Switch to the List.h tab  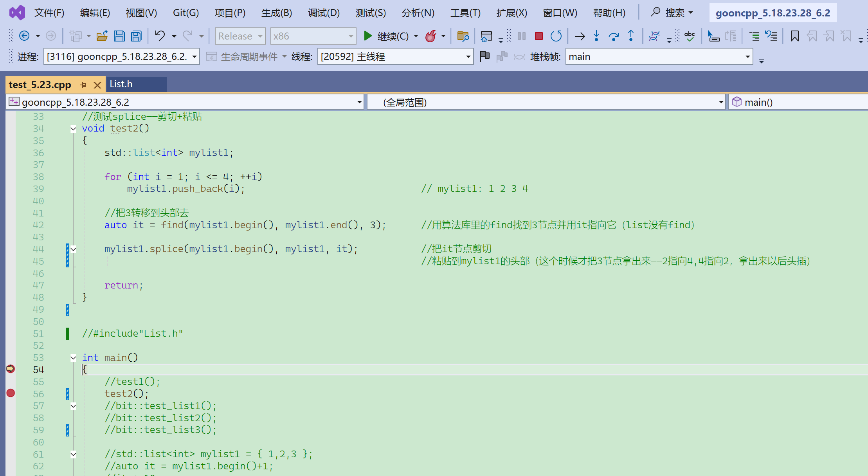pyautogui.click(x=121, y=84)
